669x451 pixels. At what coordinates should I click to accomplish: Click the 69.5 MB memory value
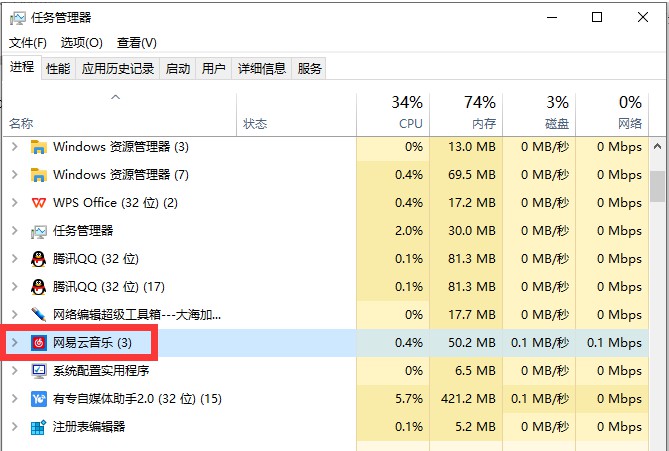472,175
